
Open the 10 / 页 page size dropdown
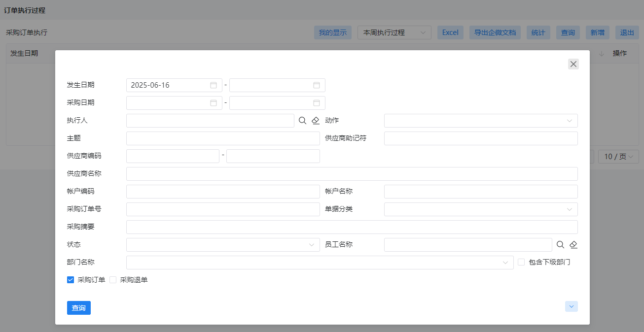619,157
